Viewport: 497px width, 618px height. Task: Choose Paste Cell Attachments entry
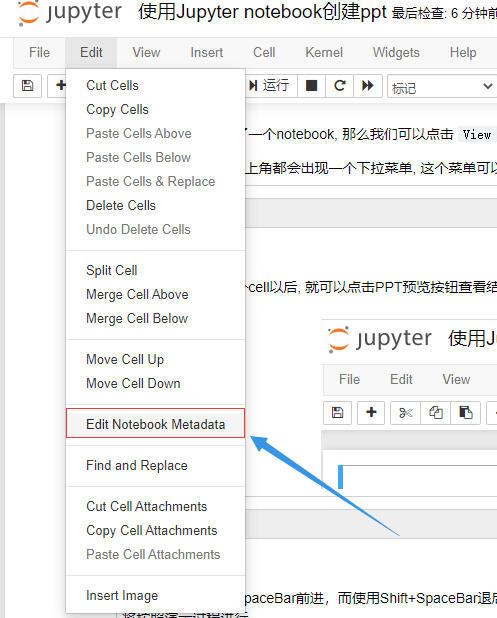pyautogui.click(x=156, y=555)
